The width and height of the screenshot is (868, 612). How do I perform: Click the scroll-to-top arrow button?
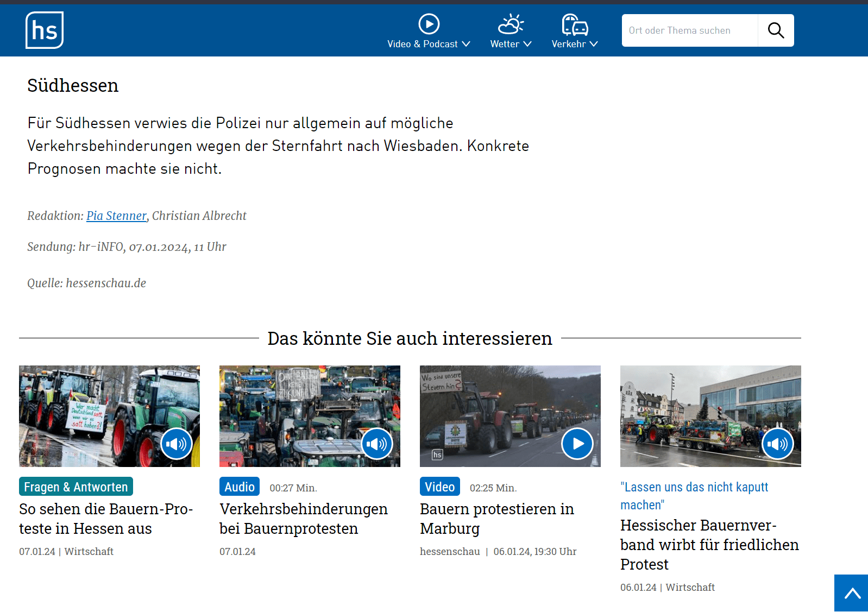[x=851, y=593]
